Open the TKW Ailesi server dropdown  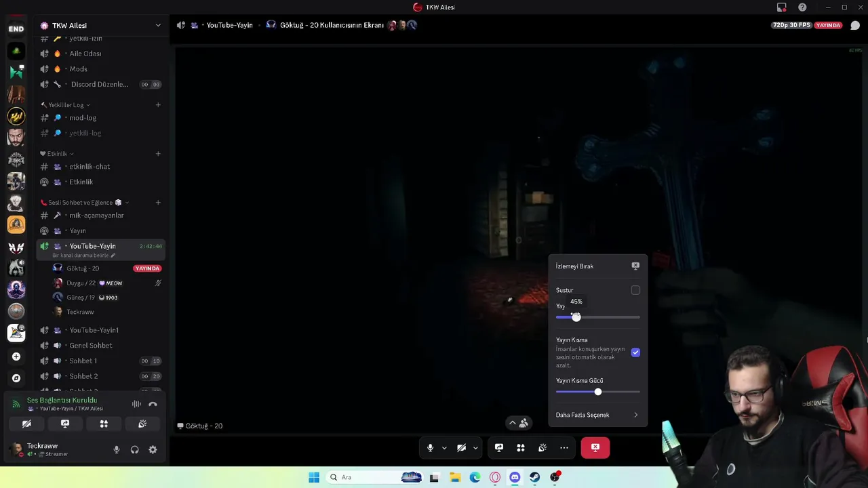click(x=101, y=25)
